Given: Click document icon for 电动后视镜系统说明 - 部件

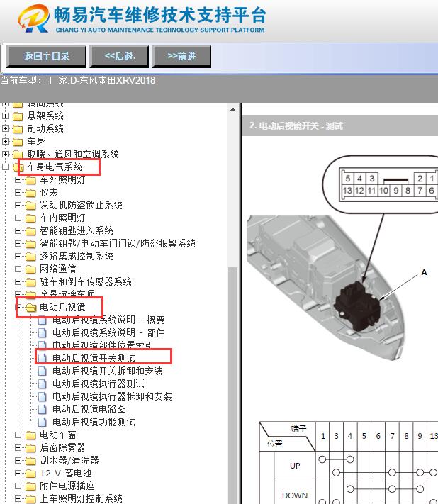Looking at the screenshot, I should pos(42,332).
